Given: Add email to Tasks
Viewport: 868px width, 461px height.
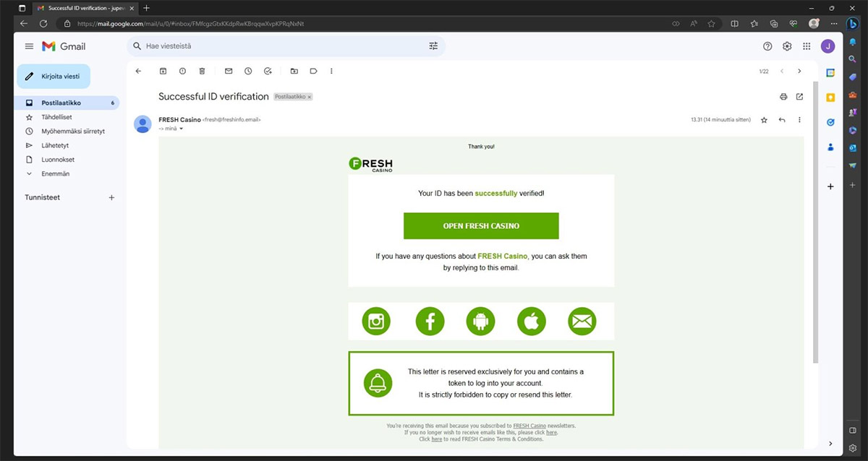Looking at the screenshot, I should tap(268, 71).
